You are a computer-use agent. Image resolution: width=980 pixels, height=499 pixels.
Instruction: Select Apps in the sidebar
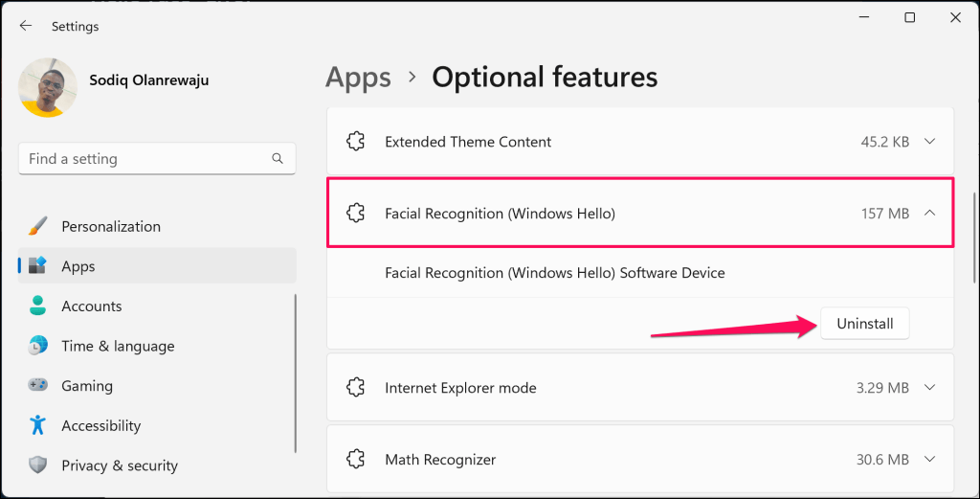[157, 265]
